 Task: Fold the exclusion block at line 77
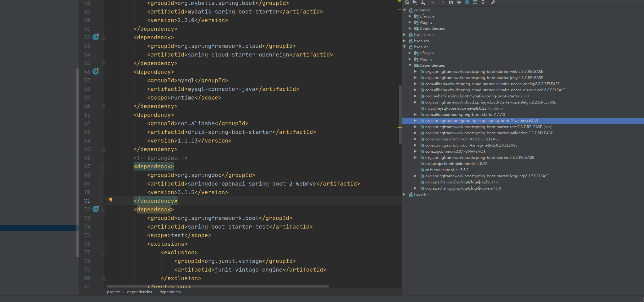(104, 253)
